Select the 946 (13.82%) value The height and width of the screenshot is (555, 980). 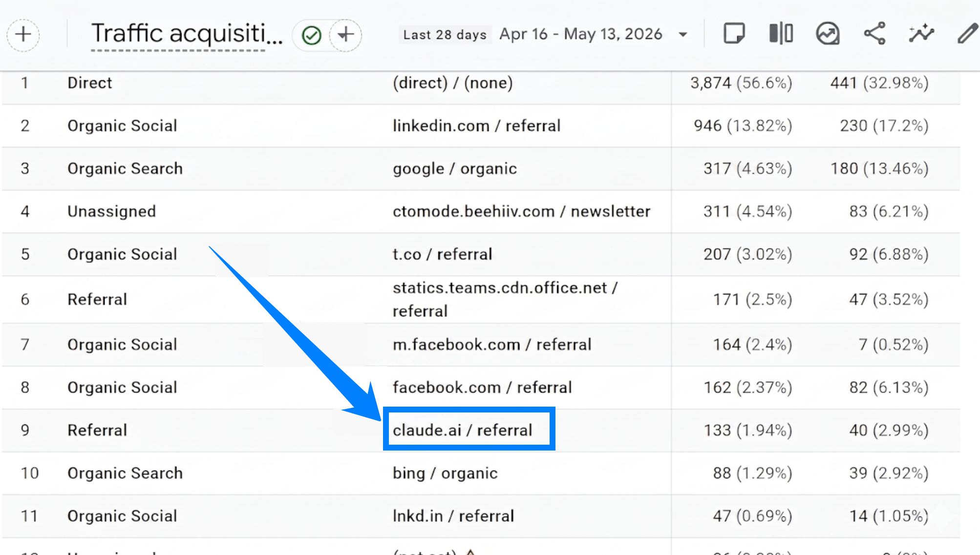pos(743,126)
